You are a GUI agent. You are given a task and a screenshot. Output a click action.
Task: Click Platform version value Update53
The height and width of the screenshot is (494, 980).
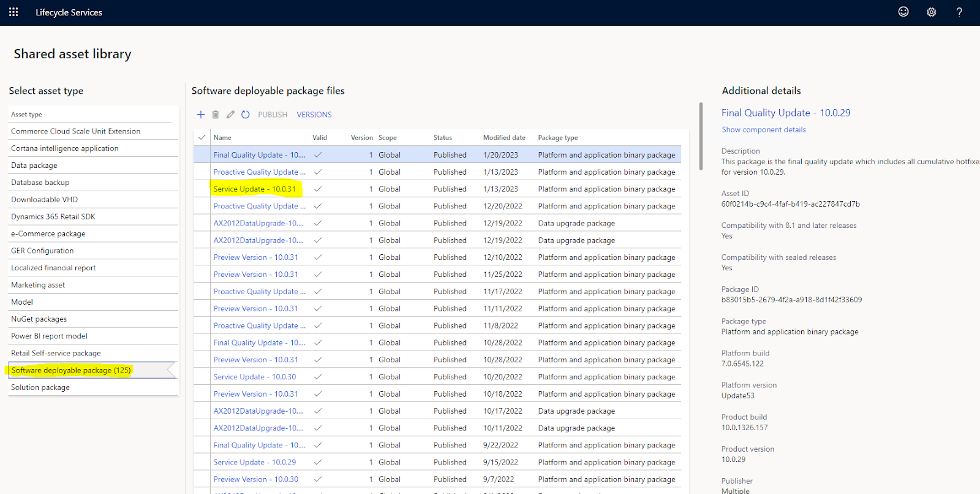(x=738, y=396)
